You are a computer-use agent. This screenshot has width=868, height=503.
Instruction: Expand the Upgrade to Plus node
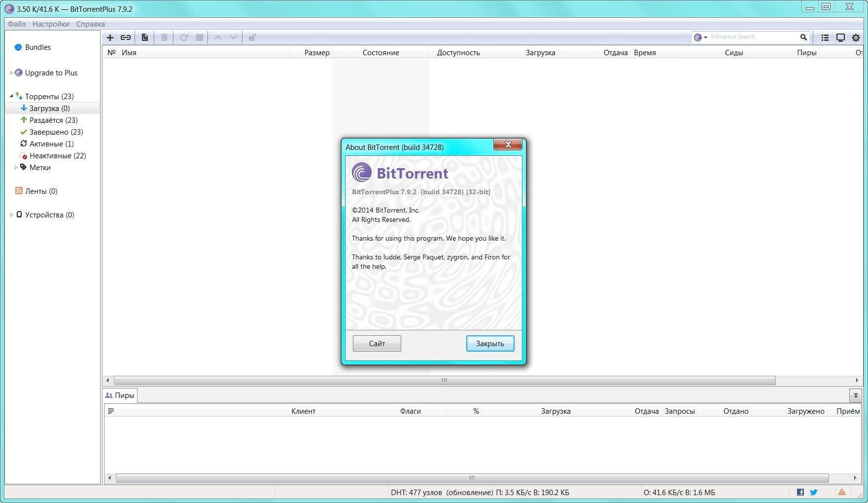coord(11,73)
